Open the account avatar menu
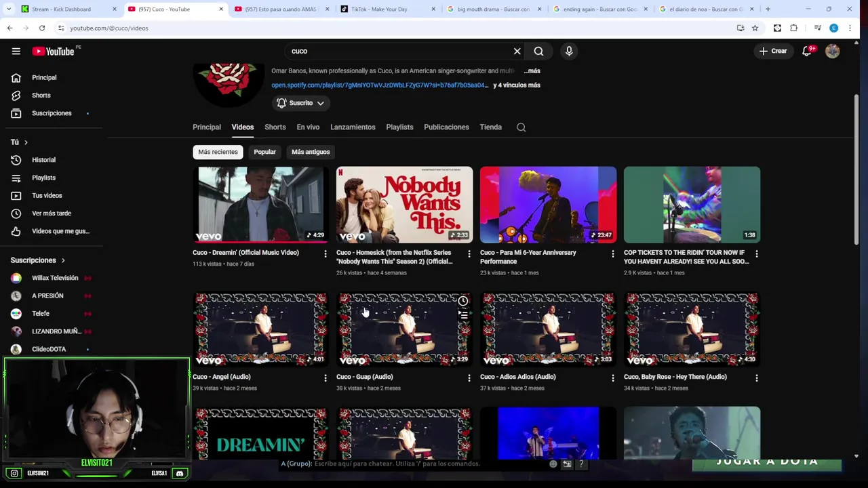 click(x=833, y=51)
